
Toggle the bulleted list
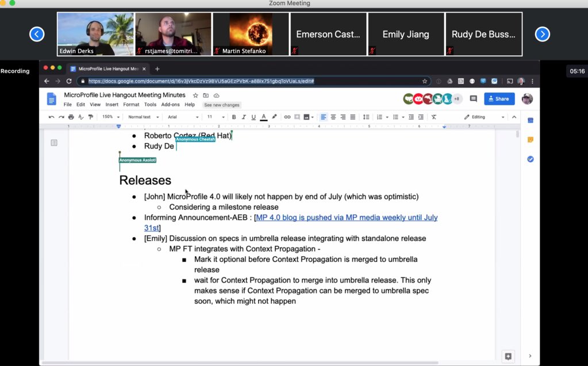tap(395, 117)
